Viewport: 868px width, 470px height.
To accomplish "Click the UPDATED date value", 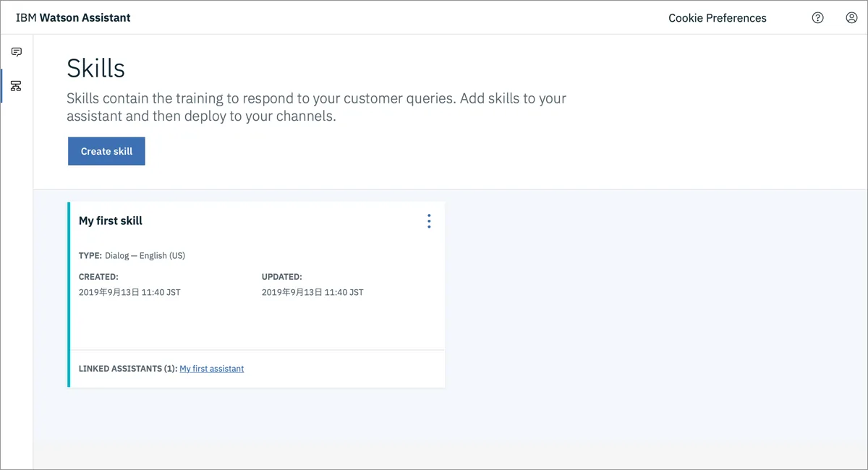I will click(x=312, y=293).
